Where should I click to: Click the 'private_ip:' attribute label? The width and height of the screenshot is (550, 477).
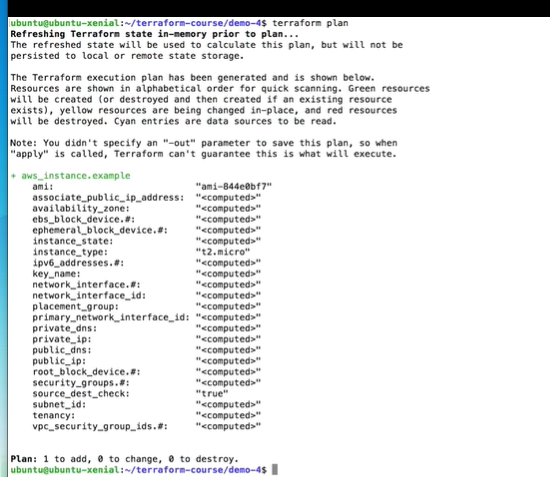[x=62, y=339]
